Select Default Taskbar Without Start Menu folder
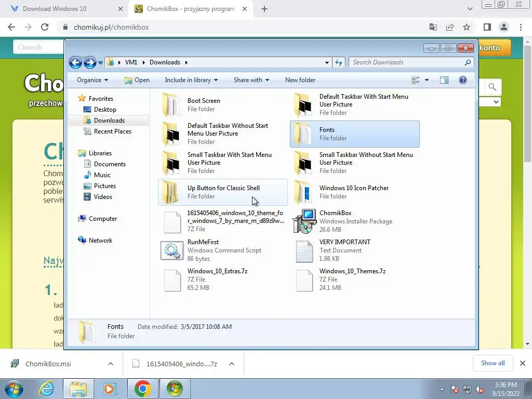This screenshot has width=532, height=399. point(223,134)
